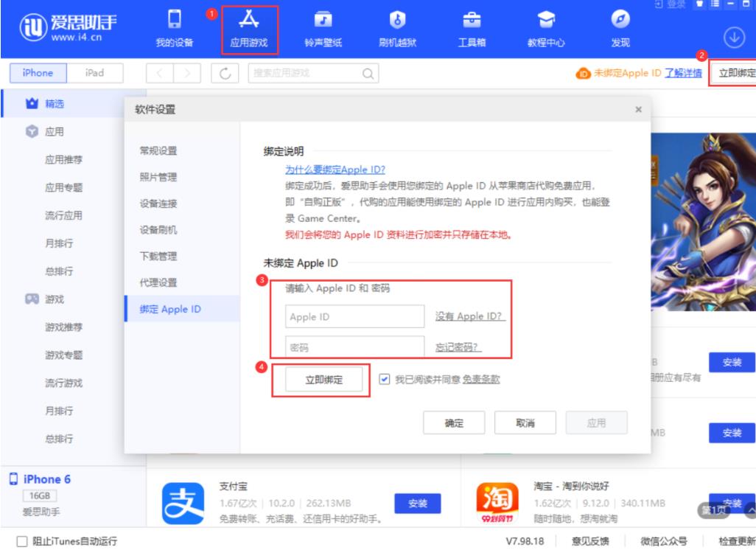This screenshot has height=550, width=756.
Task: Open 为什么要绑定Apple ID link
Action: click(325, 169)
